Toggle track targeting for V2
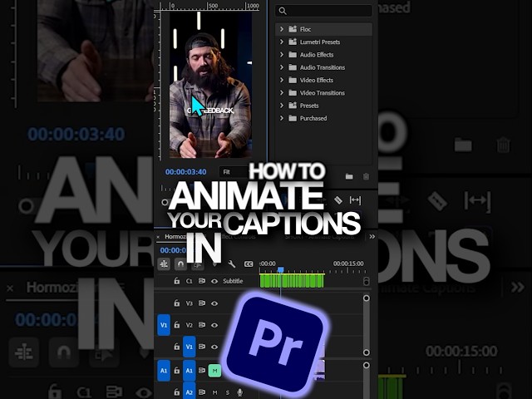Screen dimensions: 532x399 [x=189, y=325]
